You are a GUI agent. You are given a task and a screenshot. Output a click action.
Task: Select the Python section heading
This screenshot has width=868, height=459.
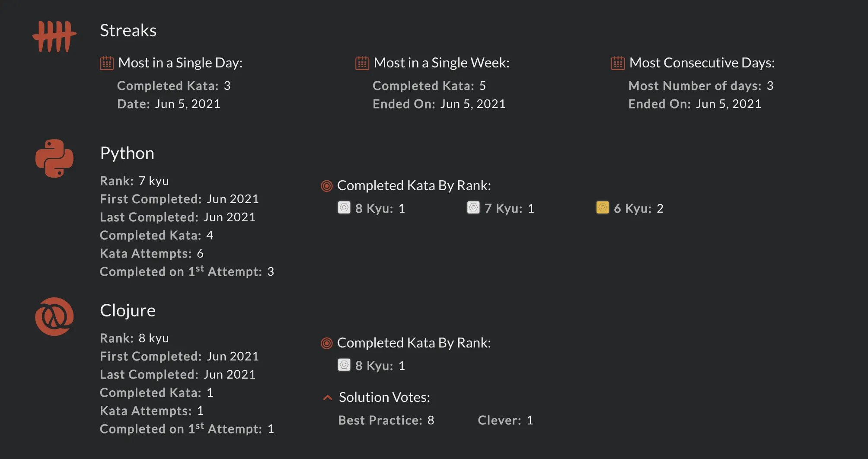tap(127, 153)
